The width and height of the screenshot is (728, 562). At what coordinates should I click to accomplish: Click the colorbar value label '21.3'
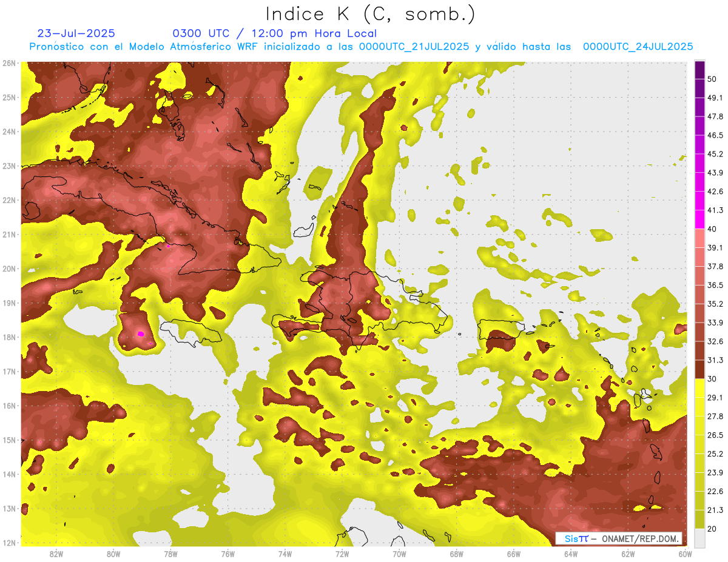coord(715,510)
